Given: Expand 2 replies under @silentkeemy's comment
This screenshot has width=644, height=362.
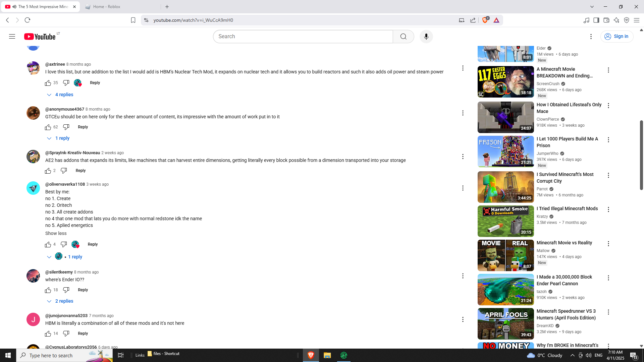Looking at the screenshot, I should [60, 301].
